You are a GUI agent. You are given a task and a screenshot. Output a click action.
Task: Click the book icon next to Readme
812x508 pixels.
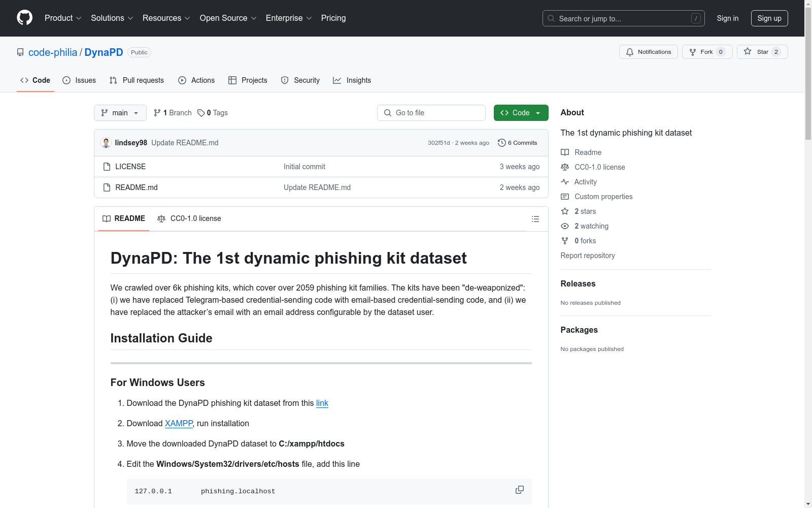565,152
